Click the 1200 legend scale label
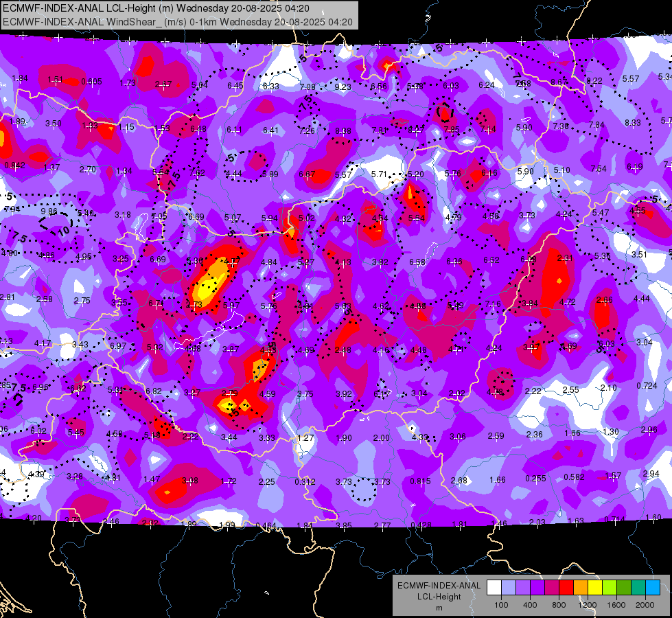Viewport: 672px width, 618px height. coord(588,605)
